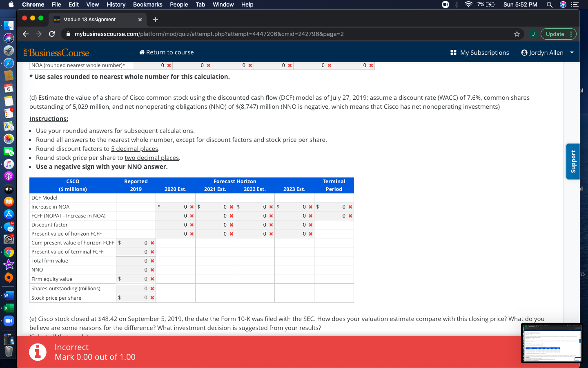This screenshot has width=588, height=368.
Task: Open Apple menu
Action: (x=11, y=4)
